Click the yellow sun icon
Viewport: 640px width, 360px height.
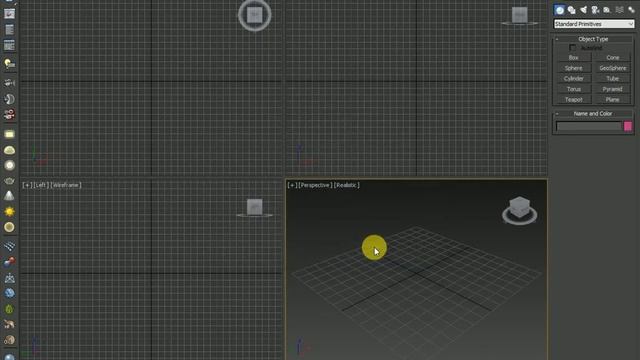(x=9, y=211)
